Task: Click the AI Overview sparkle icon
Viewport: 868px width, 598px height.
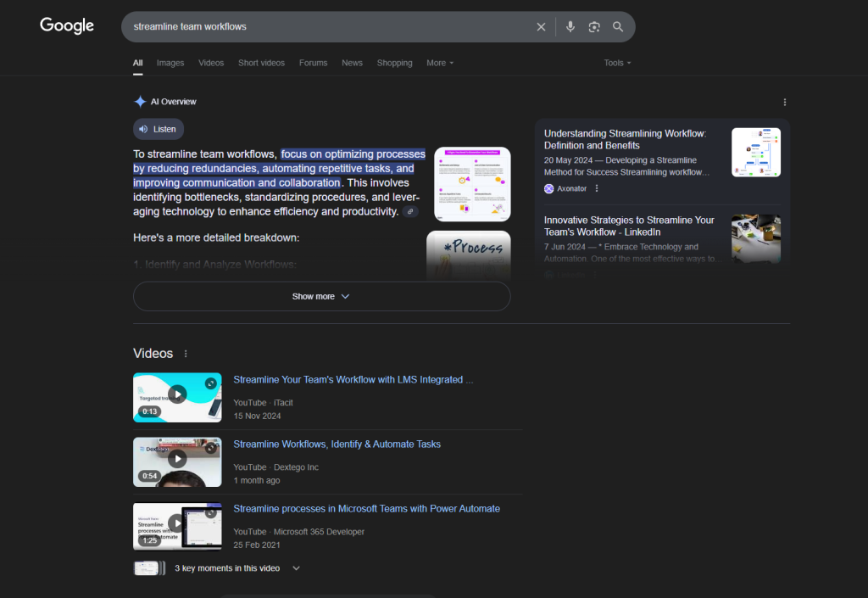Action: pyautogui.click(x=140, y=101)
